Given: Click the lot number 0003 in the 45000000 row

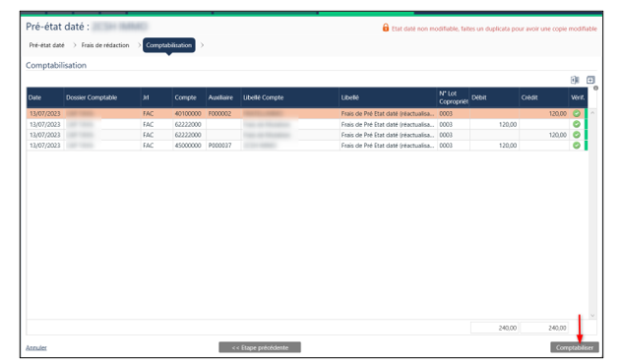Looking at the screenshot, I should (454, 146).
